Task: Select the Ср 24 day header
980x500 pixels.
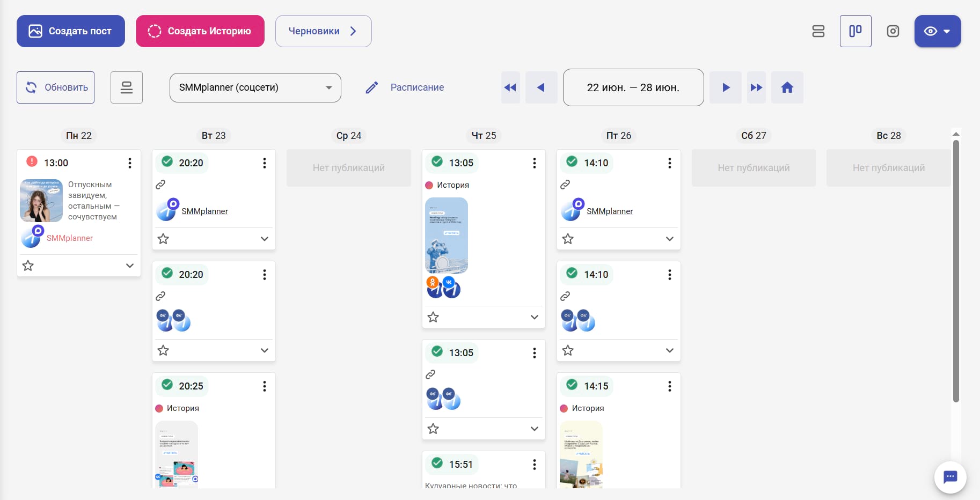Action: click(x=349, y=136)
